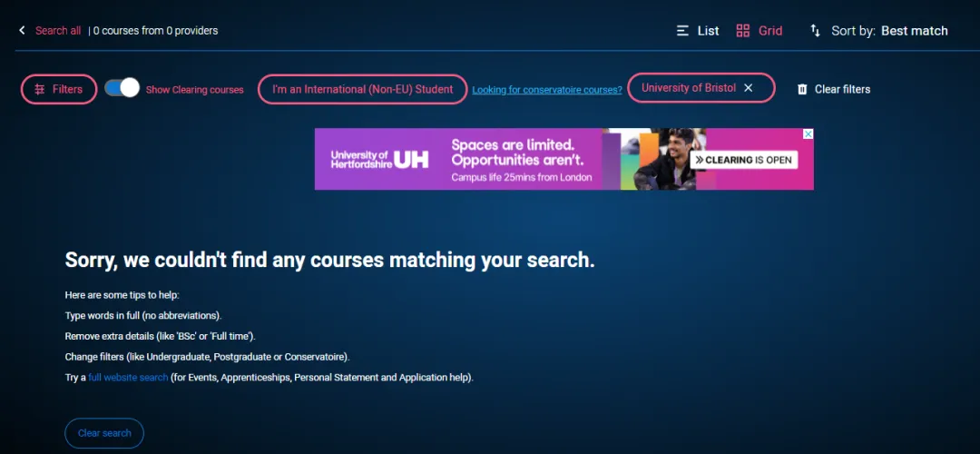980x454 pixels.
Task: Open the Search all link
Action: click(x=58, y=31)
